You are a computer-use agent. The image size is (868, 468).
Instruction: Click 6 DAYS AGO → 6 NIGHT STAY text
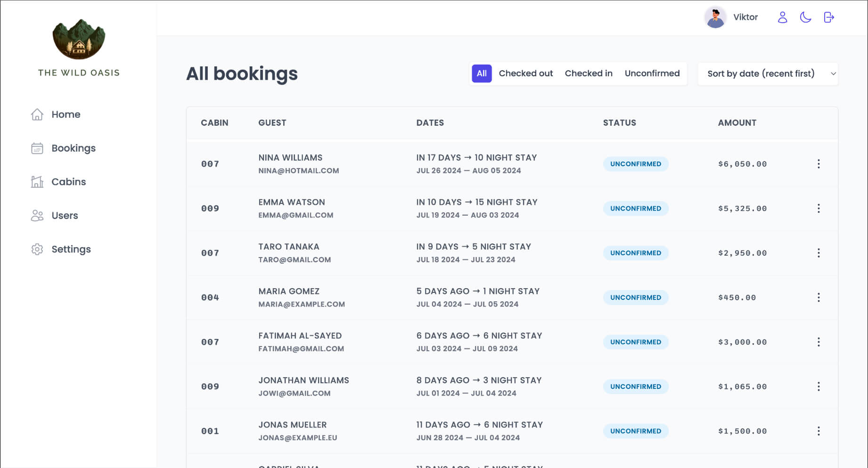point(479,336)
